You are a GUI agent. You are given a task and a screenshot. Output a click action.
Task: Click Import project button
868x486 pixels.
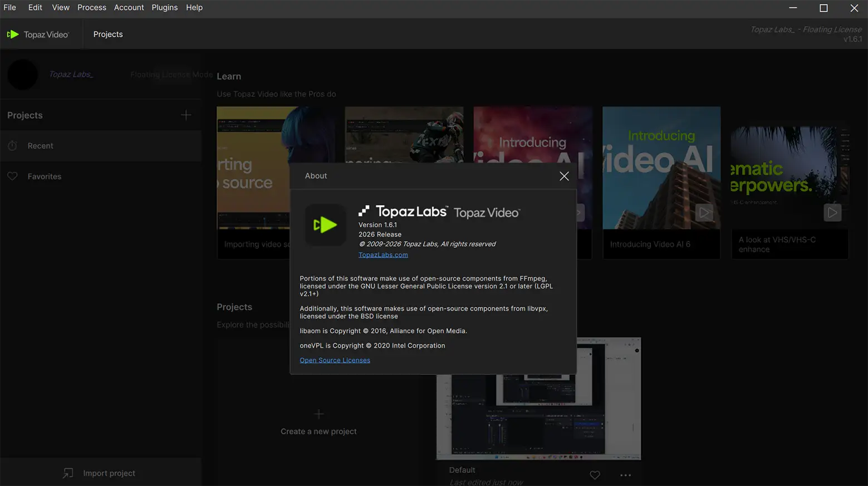click(101, 473)
